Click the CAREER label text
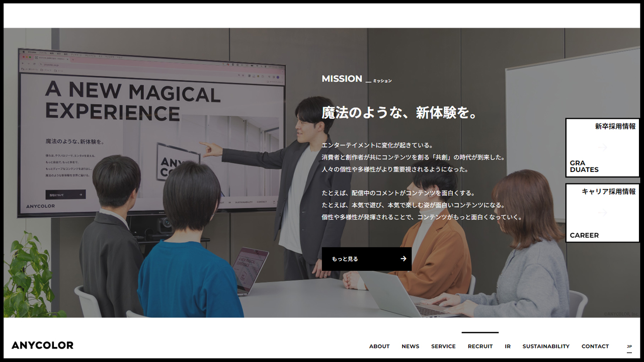The image size is (644, 362). click(584, 235)
